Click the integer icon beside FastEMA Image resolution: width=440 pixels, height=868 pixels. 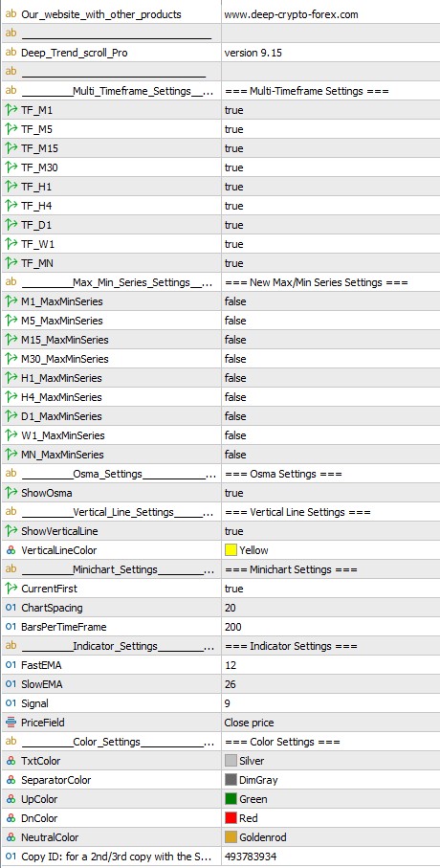11,665
